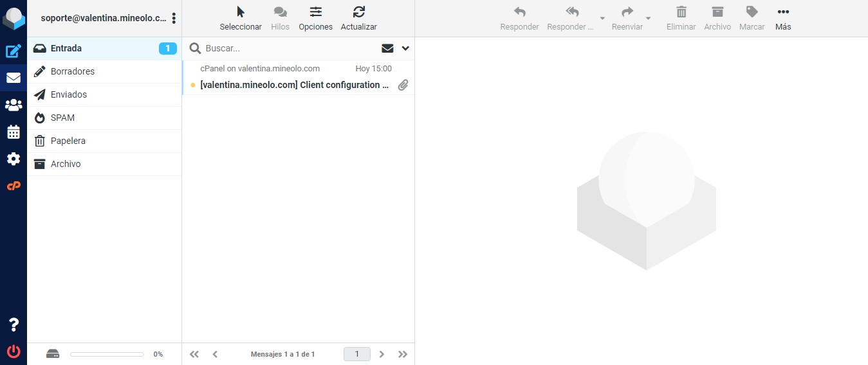Open the compose message icon
Viewport: 868px width, 365px height.
coord(14,51)
